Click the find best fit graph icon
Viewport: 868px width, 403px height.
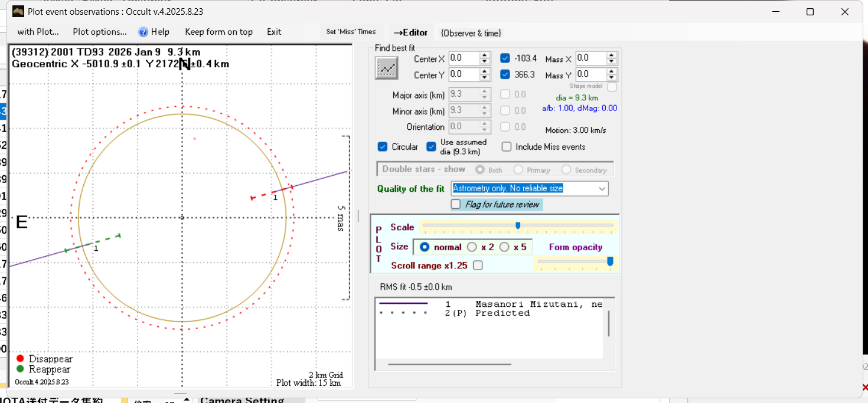(x=387, y=68)
